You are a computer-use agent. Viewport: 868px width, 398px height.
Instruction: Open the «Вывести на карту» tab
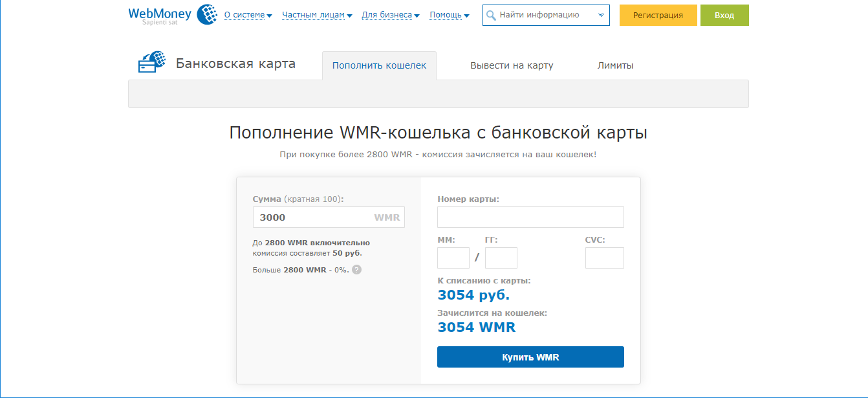(512, 65)
